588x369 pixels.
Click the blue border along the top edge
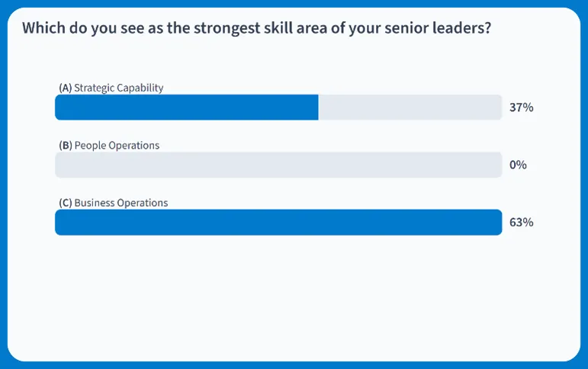[x=294, y=3]
